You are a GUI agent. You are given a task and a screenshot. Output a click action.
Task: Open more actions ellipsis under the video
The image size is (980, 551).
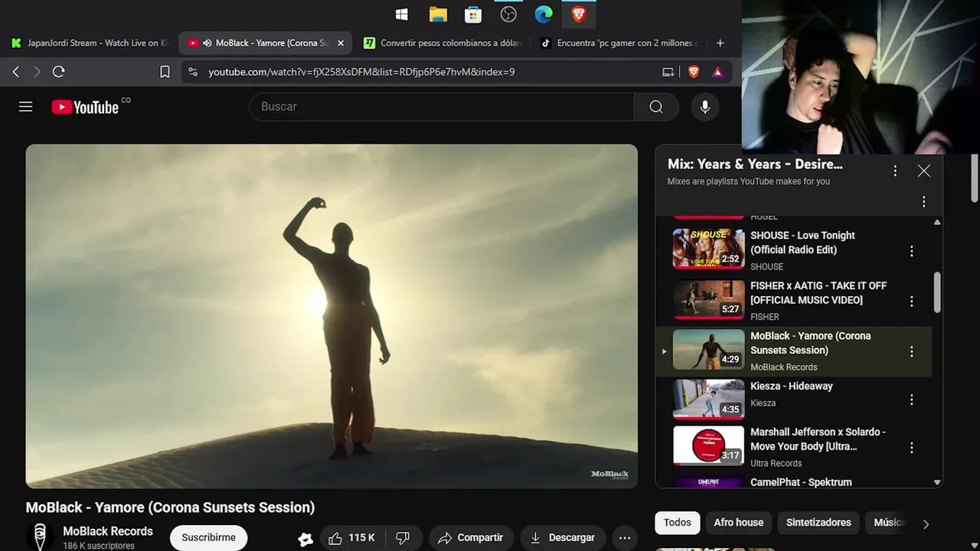coord(625,538)
